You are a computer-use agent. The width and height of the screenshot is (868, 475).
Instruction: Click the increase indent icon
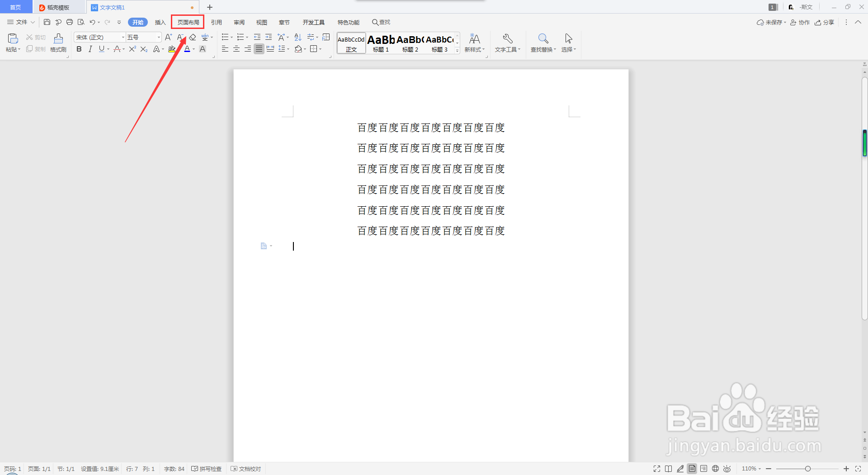269,37
